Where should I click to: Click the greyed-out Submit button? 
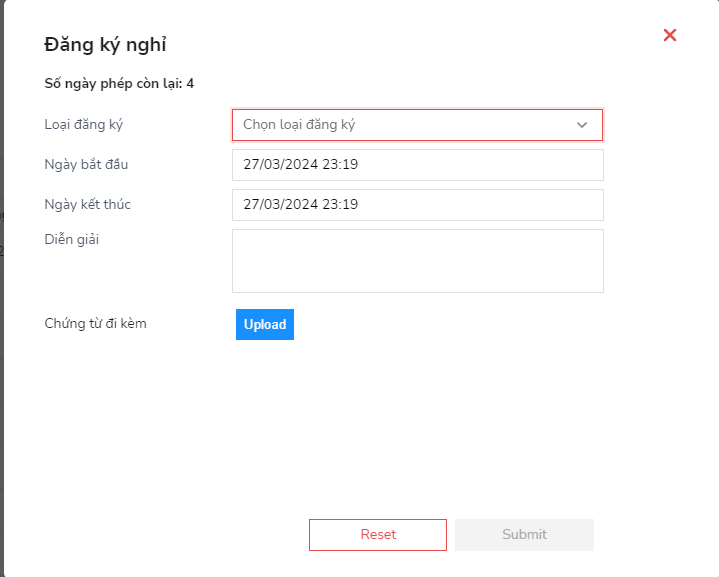point(524,535)
